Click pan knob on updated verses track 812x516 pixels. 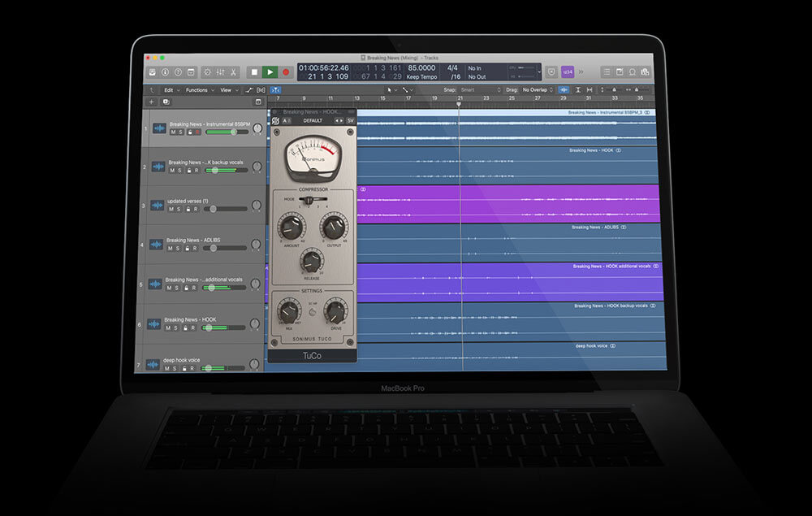pyautogui.click(x=256, y=205)
